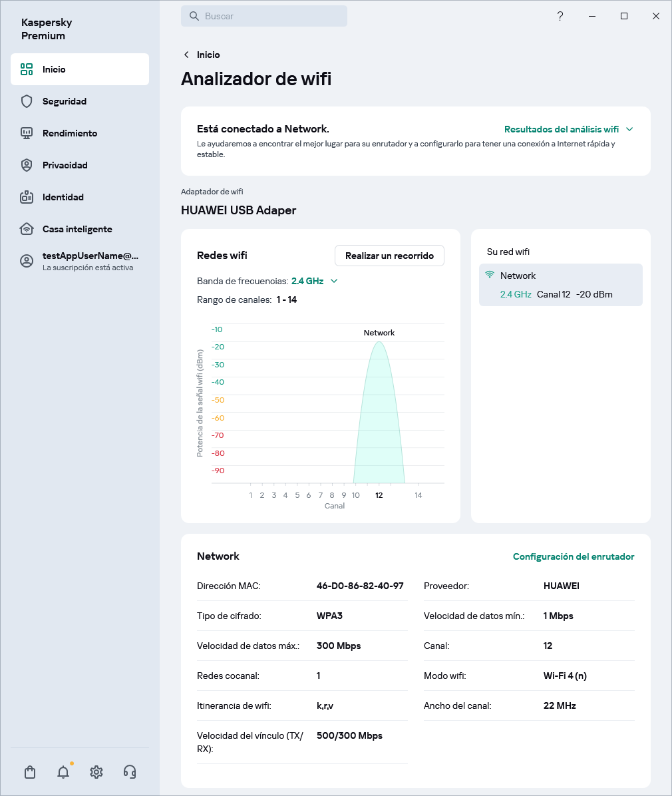Click the support headset icon
Image resolution: width=672 pixels, height=796 pixels.
click(x=130, y=772)
